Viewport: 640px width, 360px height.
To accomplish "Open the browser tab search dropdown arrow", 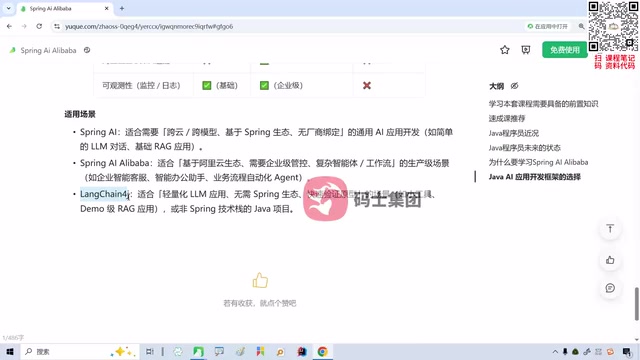I will pyautogui.click(x=8, y=8).
